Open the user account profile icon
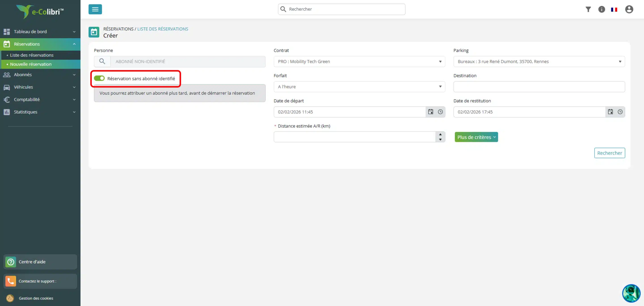This screenshot has width=644, height=306. pos(629,9)
